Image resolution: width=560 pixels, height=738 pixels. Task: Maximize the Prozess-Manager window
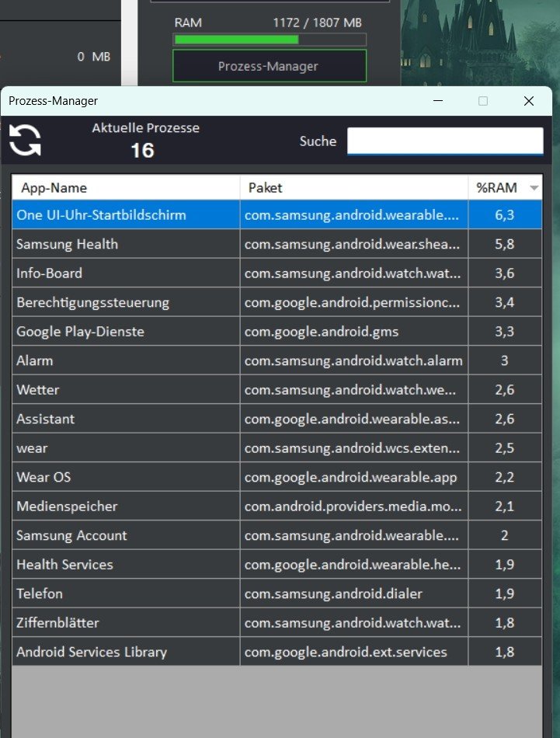pyautogui.click(x=483, y=101)
